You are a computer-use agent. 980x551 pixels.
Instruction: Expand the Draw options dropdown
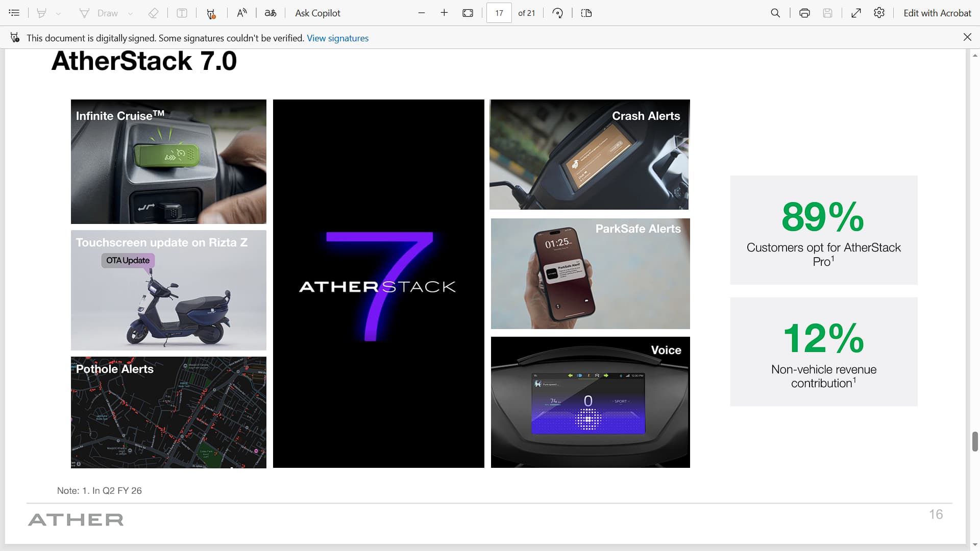(130, 13)
